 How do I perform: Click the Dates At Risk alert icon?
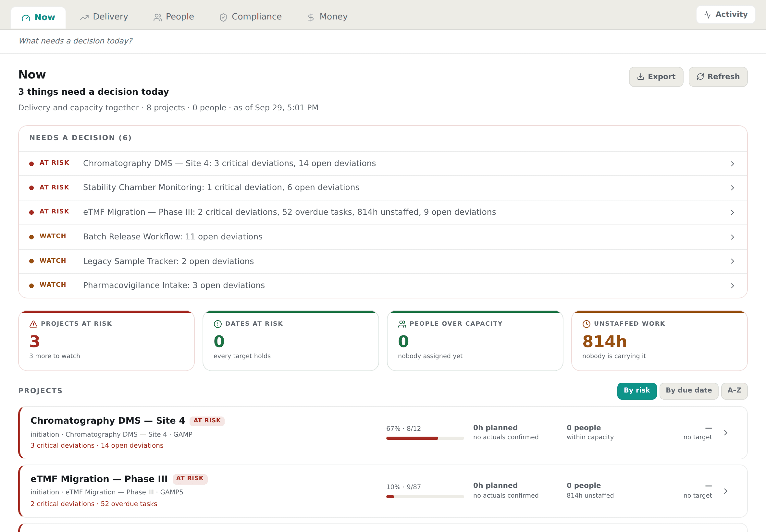click(x=218, y=324)
